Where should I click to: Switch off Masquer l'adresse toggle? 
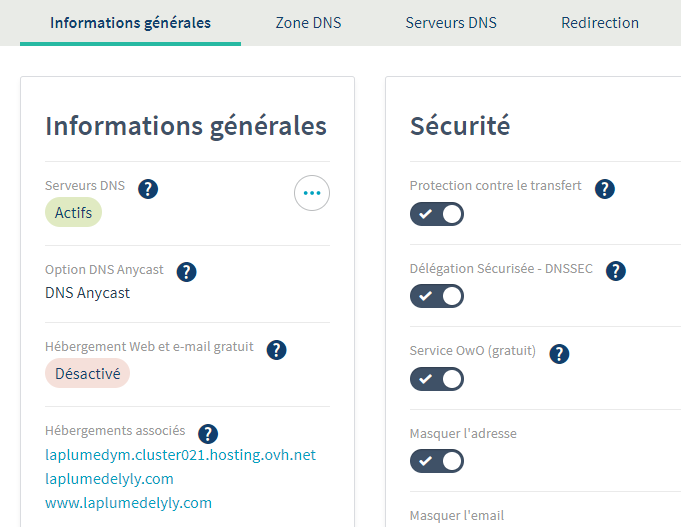point(437,461)
